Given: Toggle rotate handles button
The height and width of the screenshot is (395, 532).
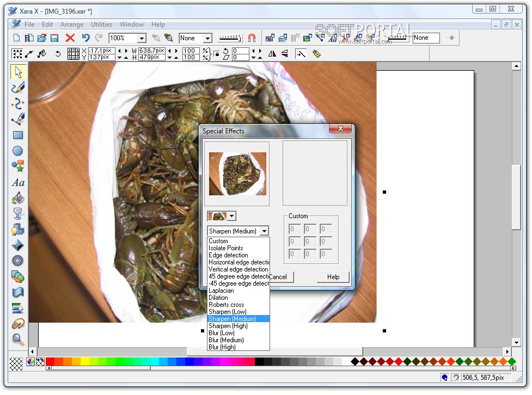Looking at the screenshot, I should click(x=58, y=53).
